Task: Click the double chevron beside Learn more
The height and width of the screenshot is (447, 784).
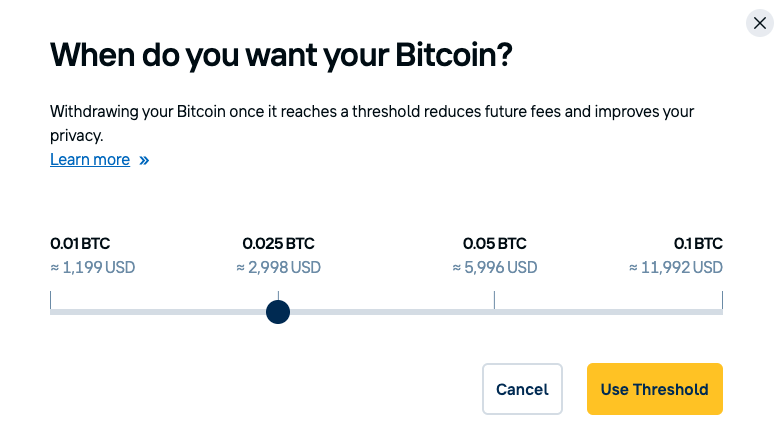Action: (x=144, y=160)
